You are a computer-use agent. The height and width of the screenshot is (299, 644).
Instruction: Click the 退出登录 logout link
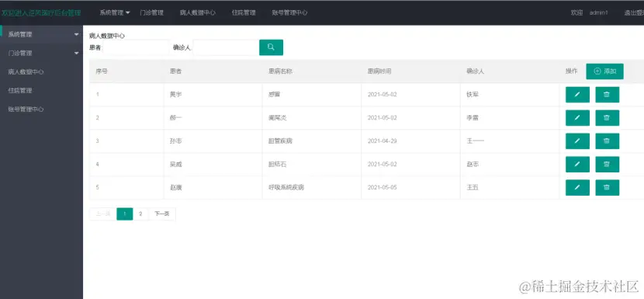click(634, 12)
